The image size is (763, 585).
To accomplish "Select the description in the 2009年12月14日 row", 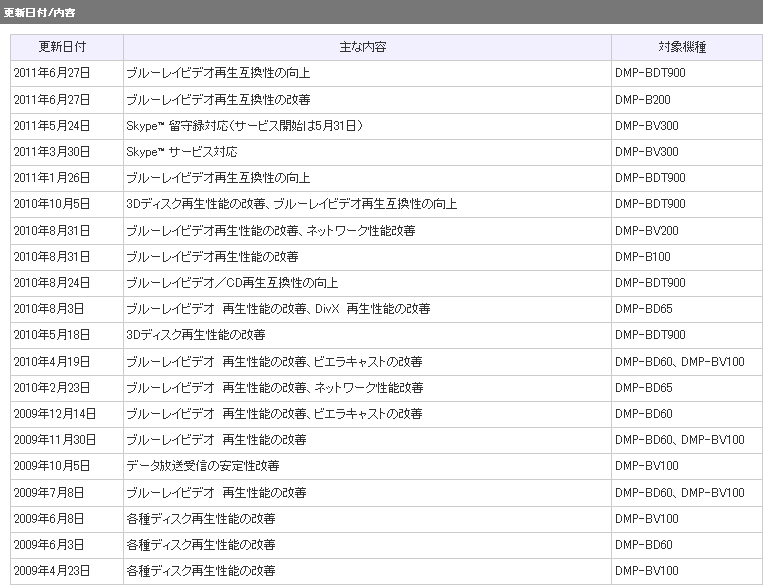I will (367, 414).
